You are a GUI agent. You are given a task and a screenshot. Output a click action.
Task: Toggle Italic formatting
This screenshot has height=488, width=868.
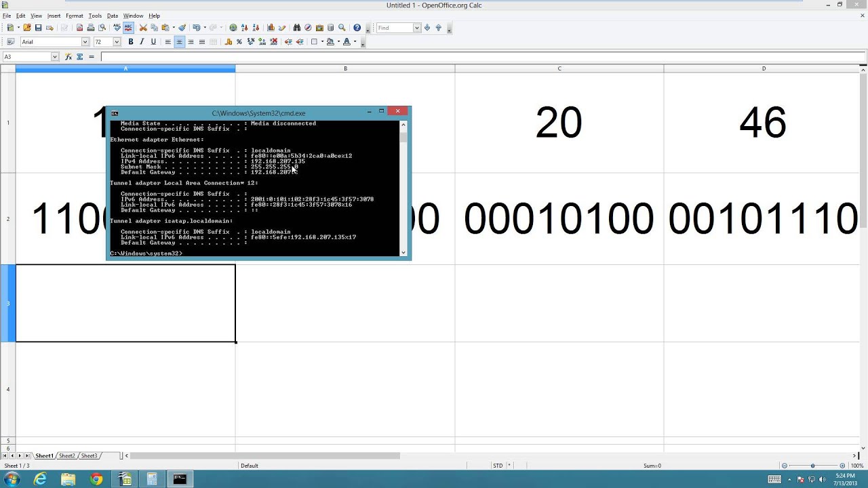[142, 42]
